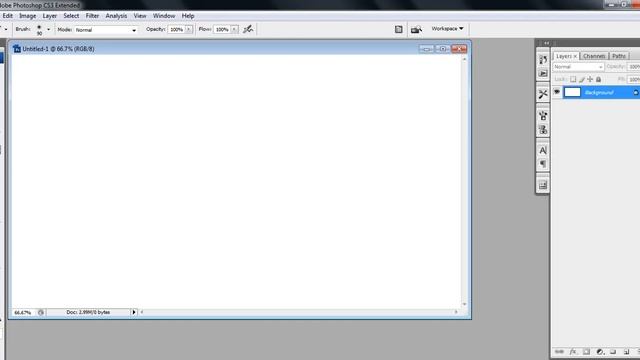Open the Flow slider arrow
This screenshot has height=360, width=640.
click(x=234, y=29)
